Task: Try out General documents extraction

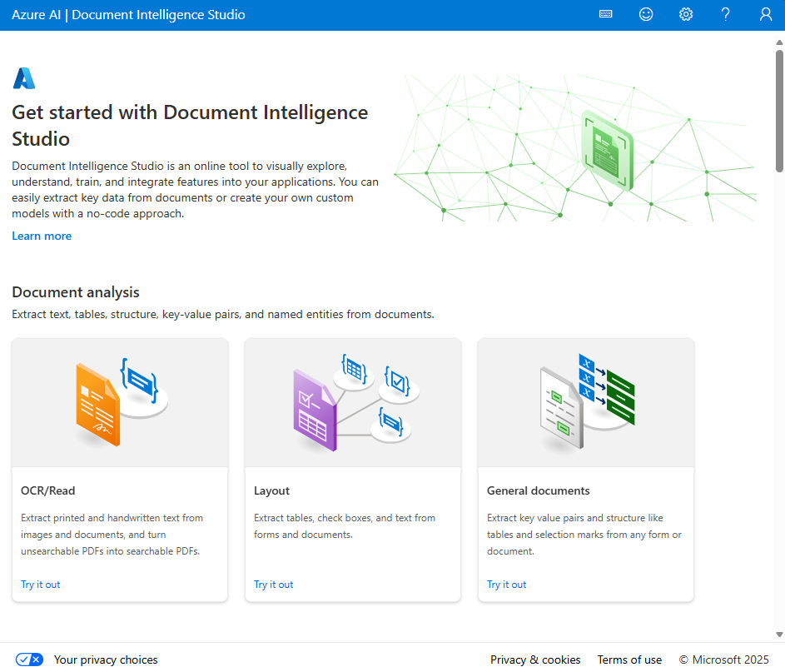Action: (x=506, y=584)
